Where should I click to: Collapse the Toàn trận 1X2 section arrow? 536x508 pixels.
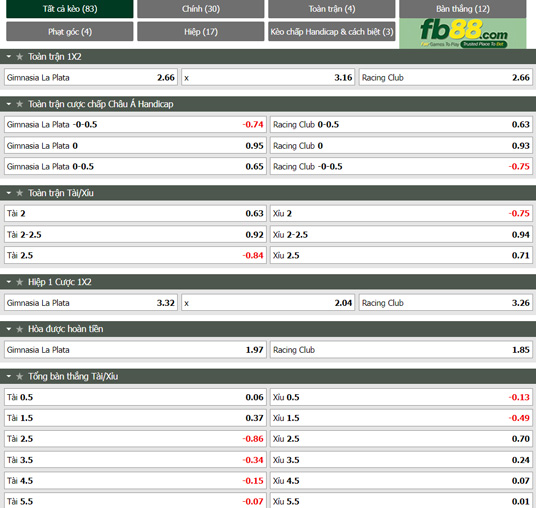9,57
